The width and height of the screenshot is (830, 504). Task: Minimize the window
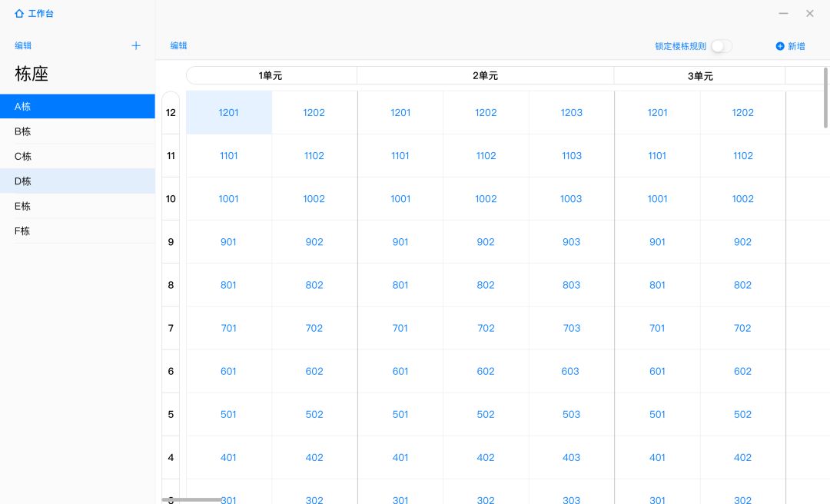(x=783, y=13)
